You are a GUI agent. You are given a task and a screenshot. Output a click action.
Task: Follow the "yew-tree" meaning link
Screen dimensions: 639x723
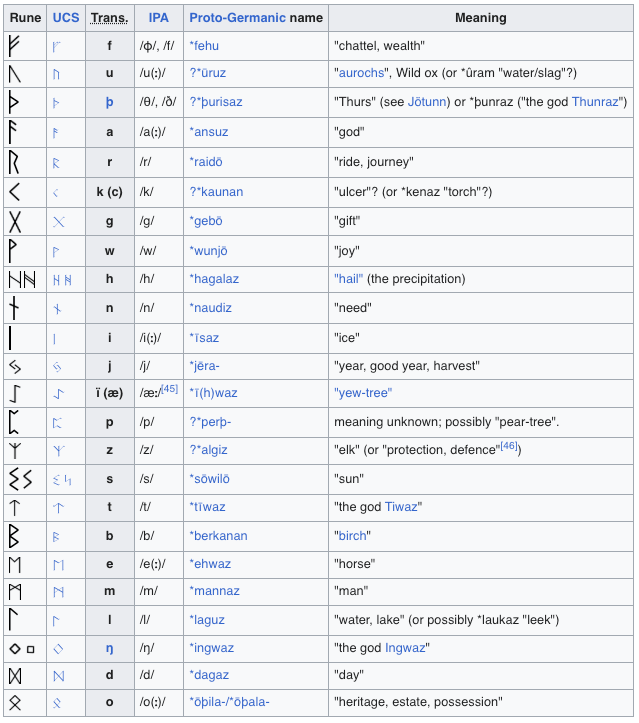coord(362,393)
